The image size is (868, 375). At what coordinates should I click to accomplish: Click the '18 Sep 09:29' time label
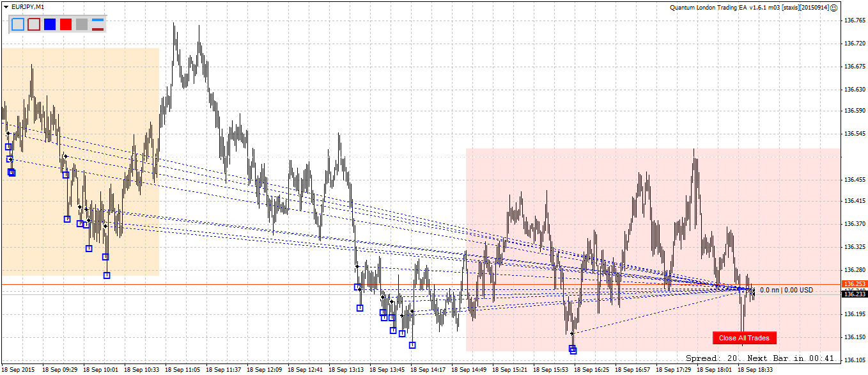tap(60, 370)
